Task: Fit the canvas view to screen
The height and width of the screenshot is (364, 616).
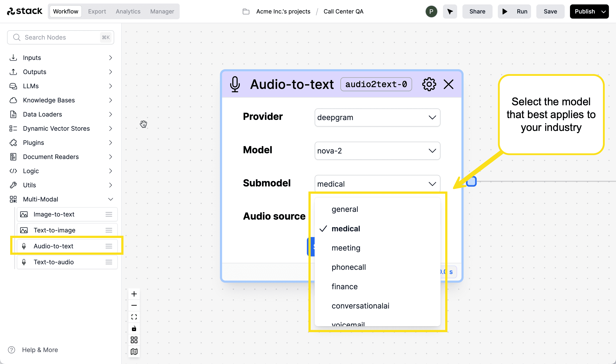Action: click(x=134, y=317)
